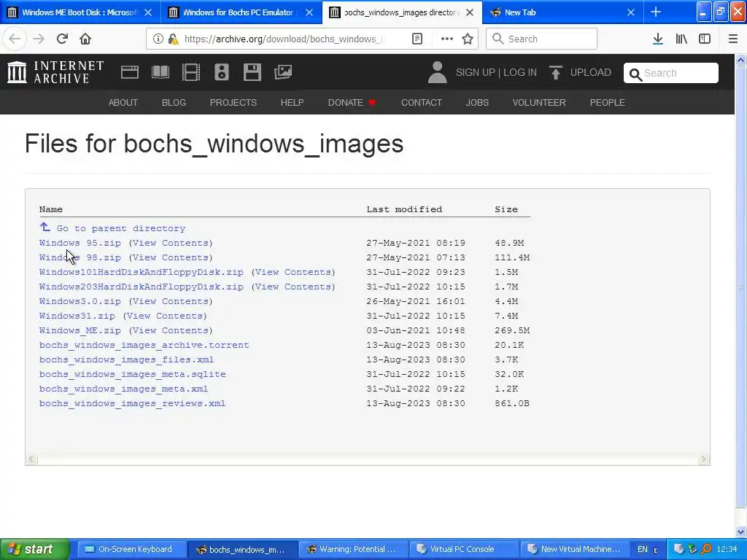
Task: Download Windows 95.zip
Action: [x=80, y=243]
